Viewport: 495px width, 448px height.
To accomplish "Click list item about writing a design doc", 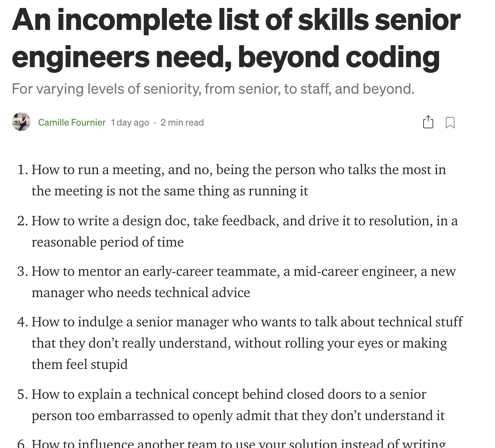I will click(245, 221).
